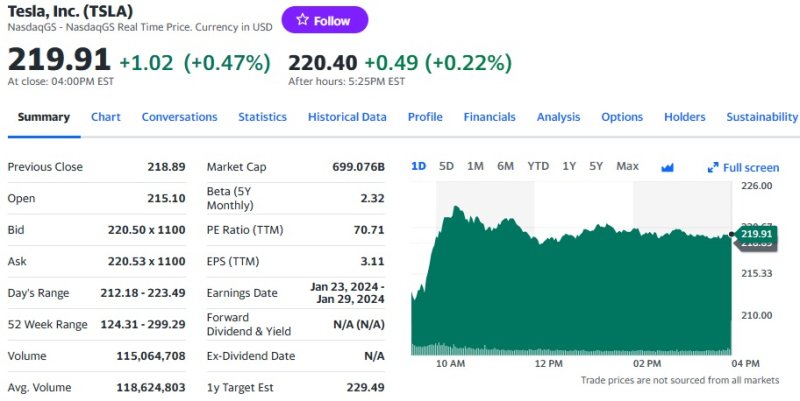The image size is (800, 401).
Task: Open the Options tab
Action: tap(622, 117)
